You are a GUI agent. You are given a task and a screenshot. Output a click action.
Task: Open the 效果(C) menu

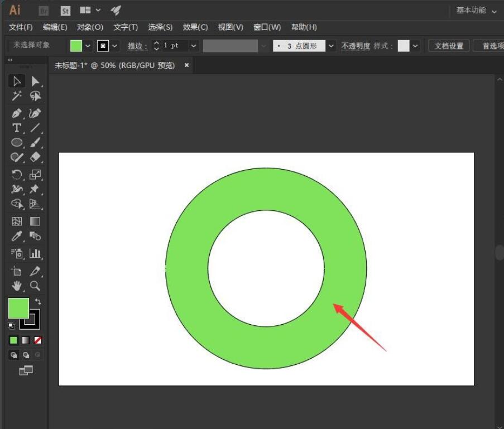tap(195, 27)
